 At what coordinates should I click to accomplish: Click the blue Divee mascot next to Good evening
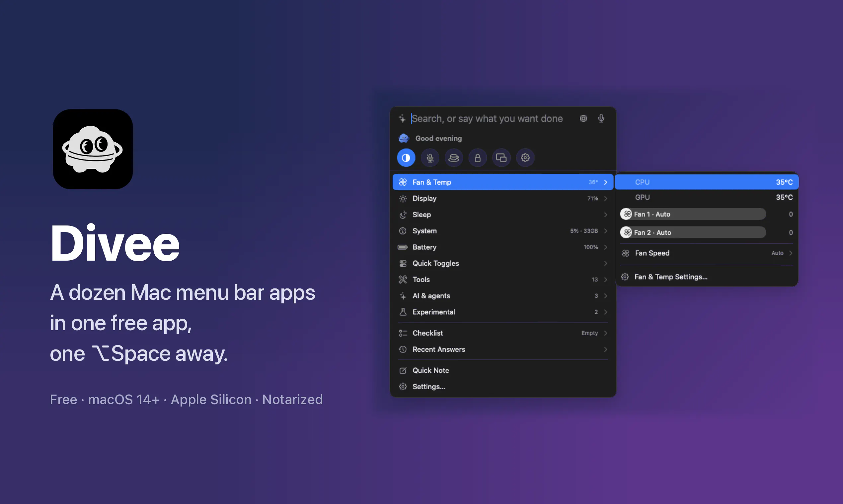click(404, 138)
